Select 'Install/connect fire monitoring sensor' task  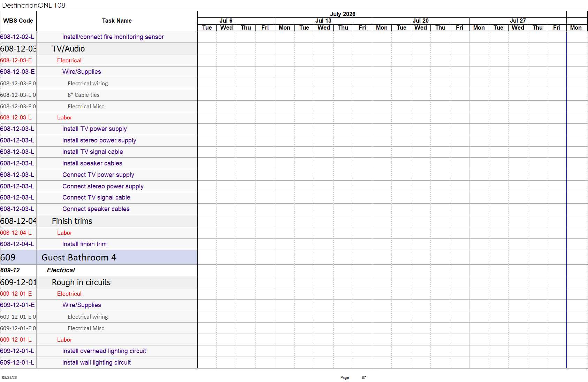(x=113, y=37)
